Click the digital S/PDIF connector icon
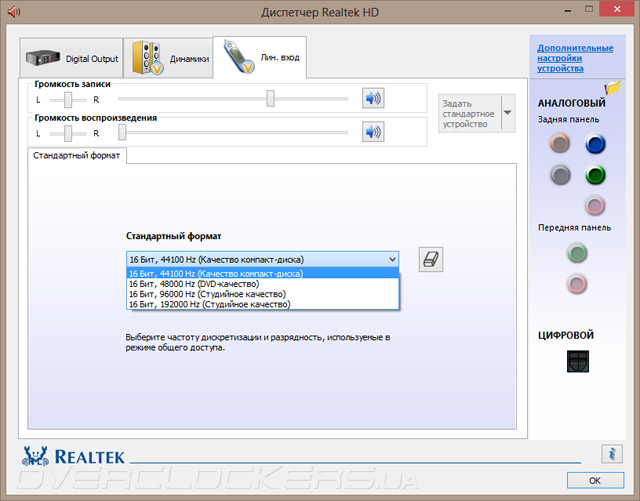The width and height of the screenshot is (640, 501). (578, 361)
